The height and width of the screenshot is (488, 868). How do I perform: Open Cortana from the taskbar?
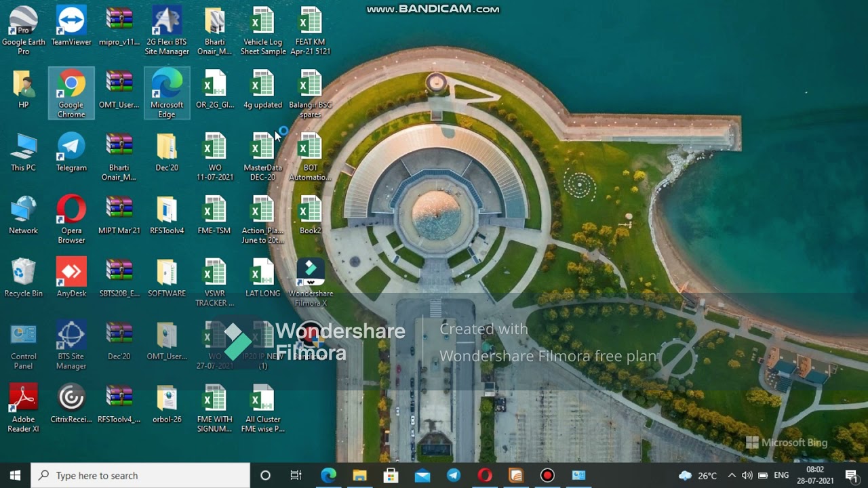(265, 475)
